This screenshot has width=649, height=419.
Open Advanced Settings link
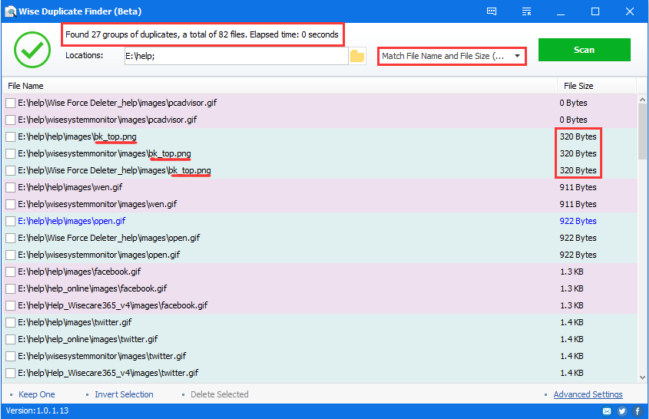[x=588, y=394]
